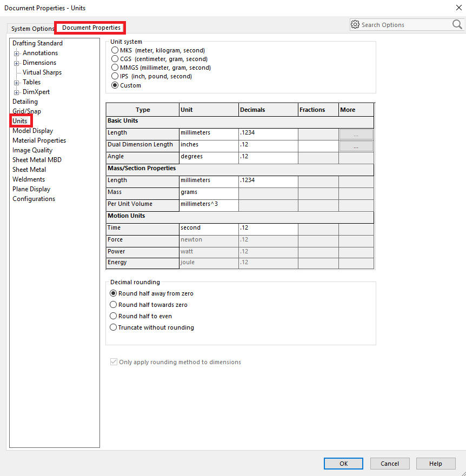The image size is (466, 476).
Task: Select Truncate without rounding option
Action: [114, 327]
